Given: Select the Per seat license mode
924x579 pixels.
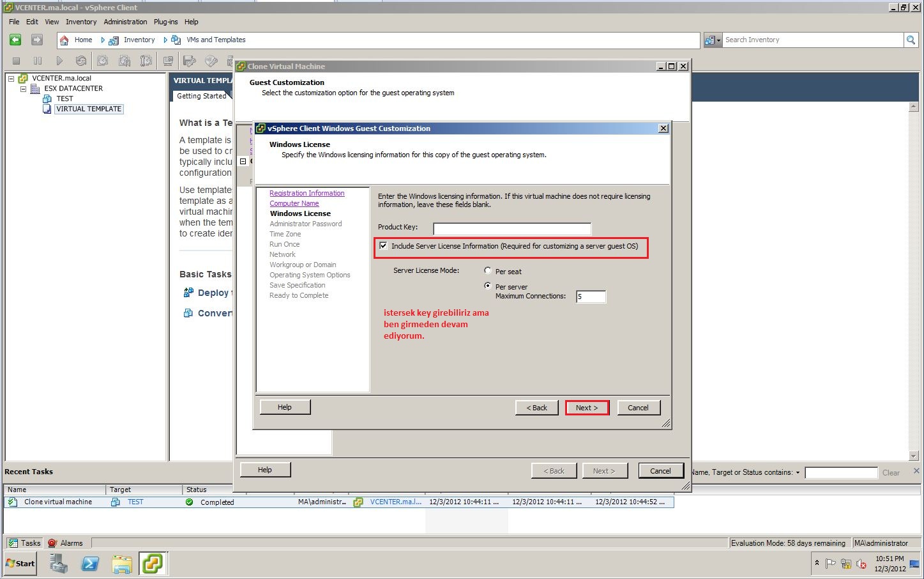Looking at the screenshot, I should coord(488,270).
